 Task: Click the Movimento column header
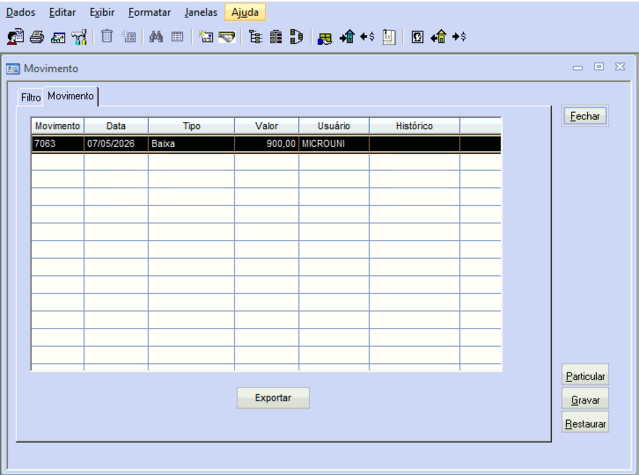pos(57,126)
